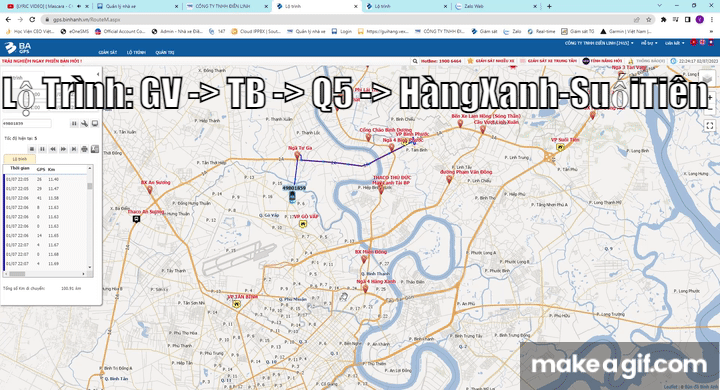Pause the route playback
Screen dimensions: 720x390
tap(42, 149)
